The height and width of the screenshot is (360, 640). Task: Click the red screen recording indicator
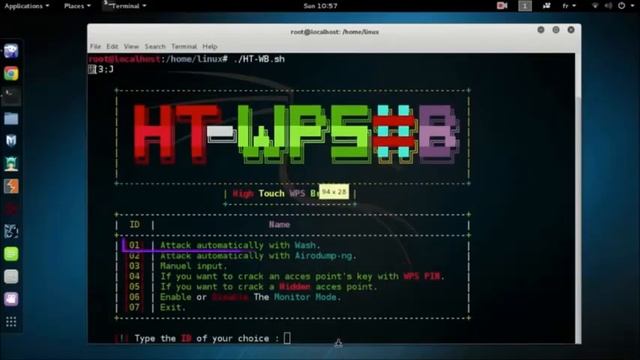tap(502, 6)
